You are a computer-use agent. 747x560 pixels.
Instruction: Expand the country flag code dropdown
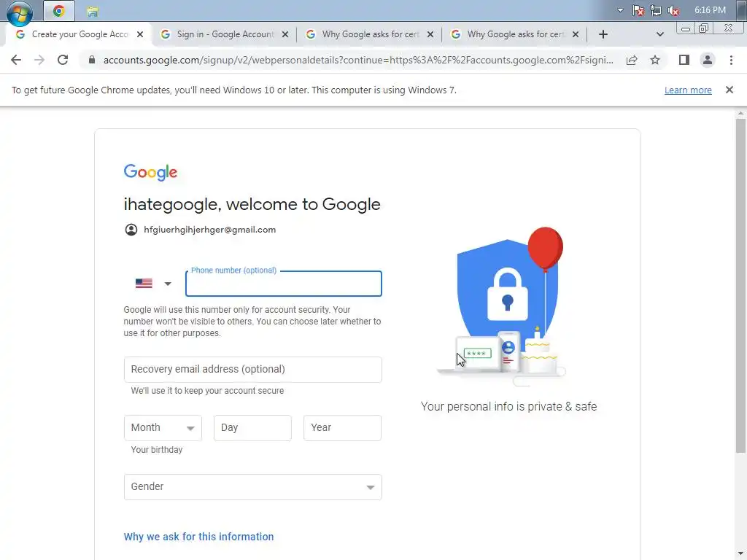pyautogui.click(x=153, y=284)
